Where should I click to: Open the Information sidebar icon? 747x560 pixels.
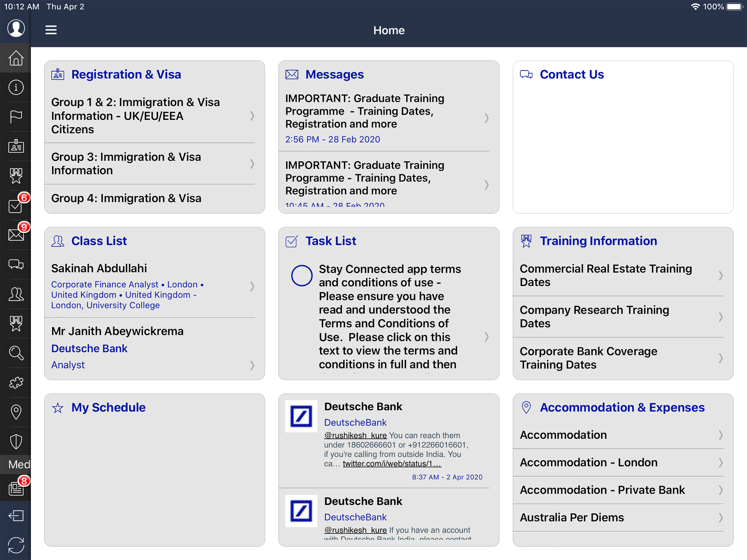pos(16,87)
